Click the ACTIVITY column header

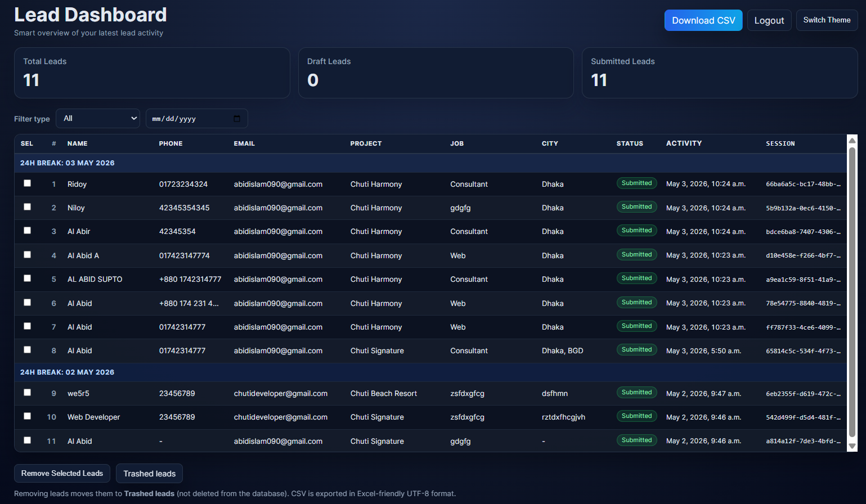point(684,143)
